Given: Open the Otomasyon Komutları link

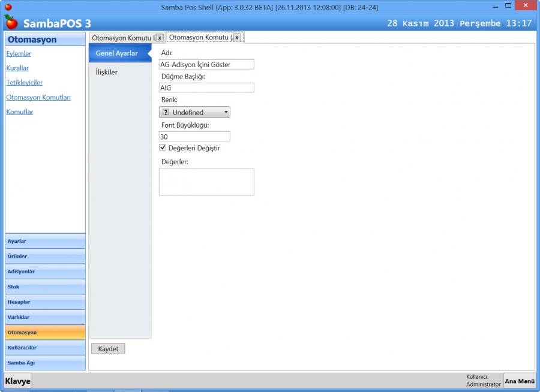Looking at the screenshot, I should [38, 97].
